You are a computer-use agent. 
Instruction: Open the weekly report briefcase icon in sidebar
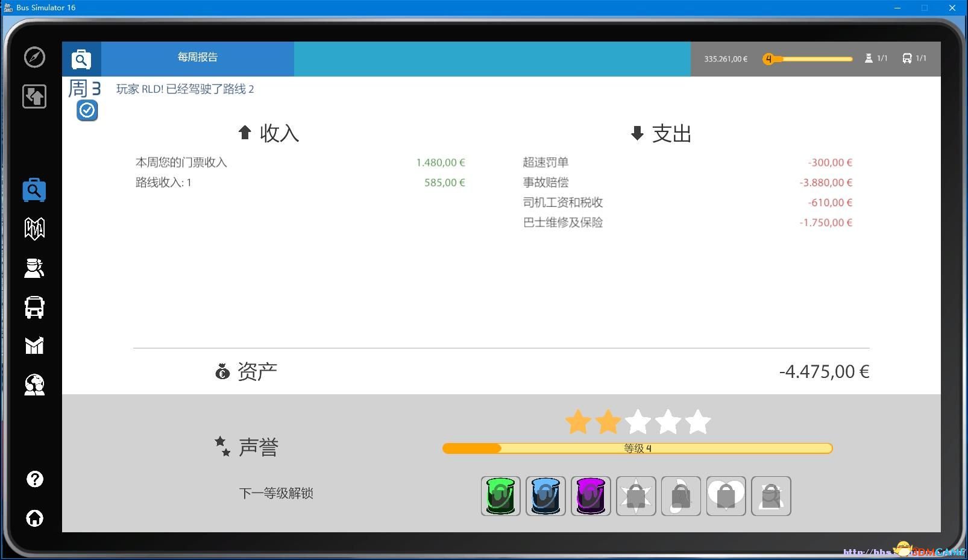34,190
